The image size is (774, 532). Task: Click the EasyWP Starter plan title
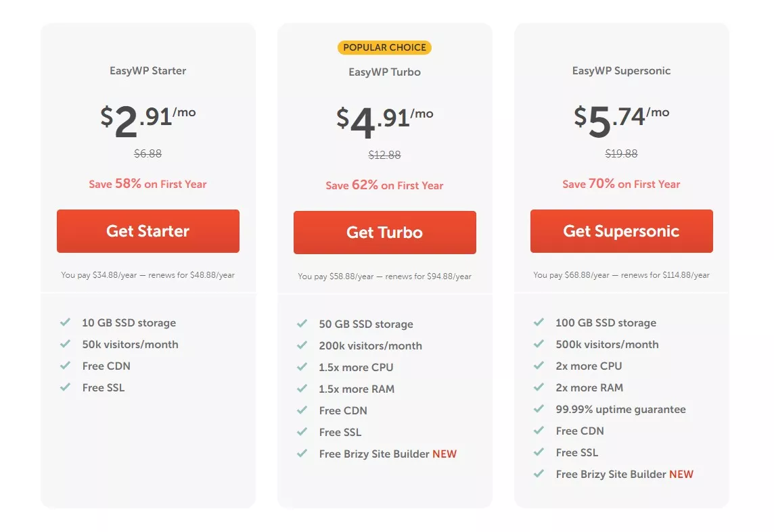[x=148, y=70]
